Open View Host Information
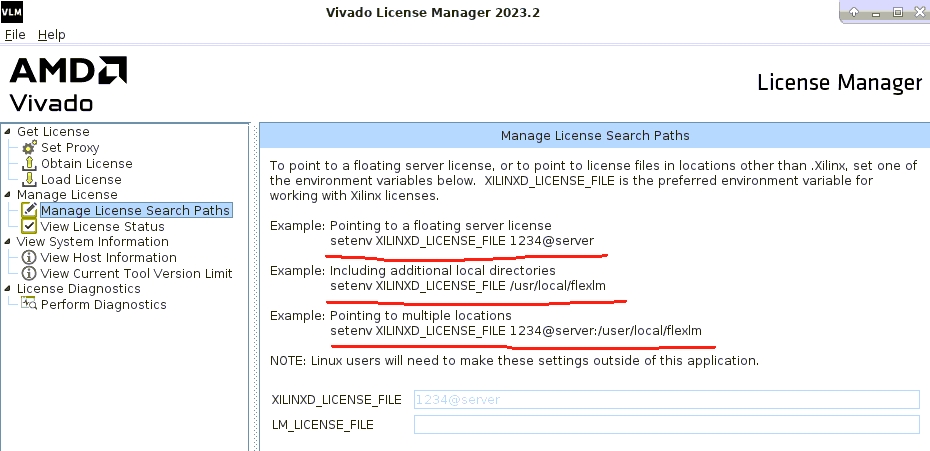 (109, 258)
